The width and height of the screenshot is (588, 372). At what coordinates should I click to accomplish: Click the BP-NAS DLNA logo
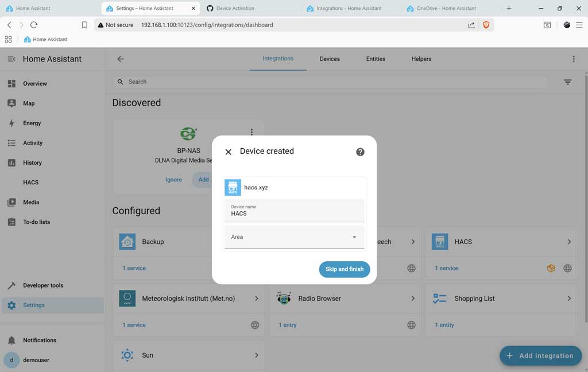click(x=188, y=134)
